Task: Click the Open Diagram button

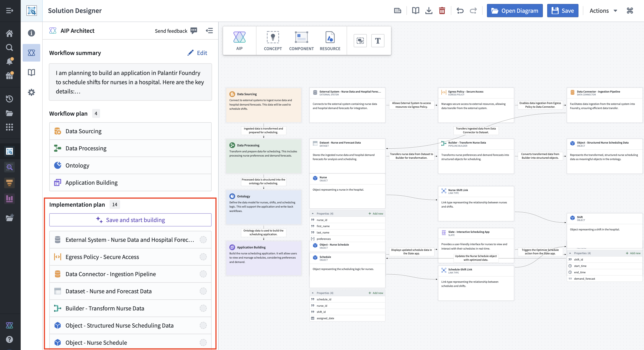Action: pos(515,11)
